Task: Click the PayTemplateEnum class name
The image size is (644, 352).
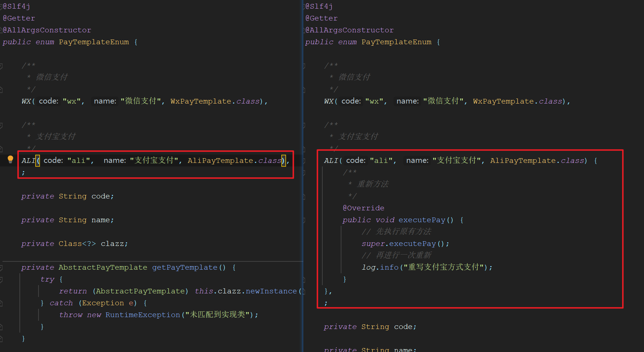Action: pyautogui.click(x=94, y=42)
